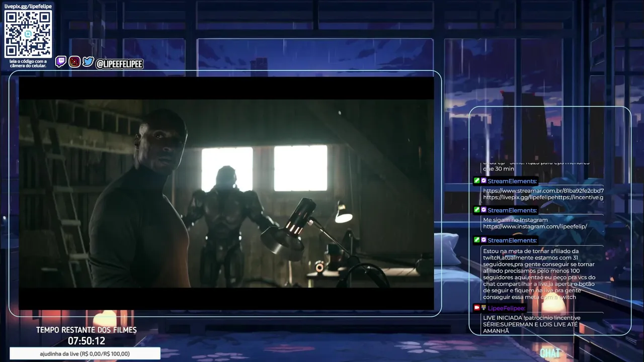Click 'SÉRIE:SUPERMAN E LOIS' in chat
644x362 pixels.
pos(517,324)
